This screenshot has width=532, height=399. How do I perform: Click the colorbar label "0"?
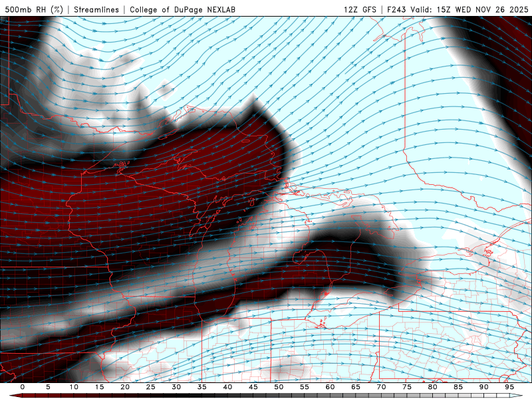pos(23,387)
